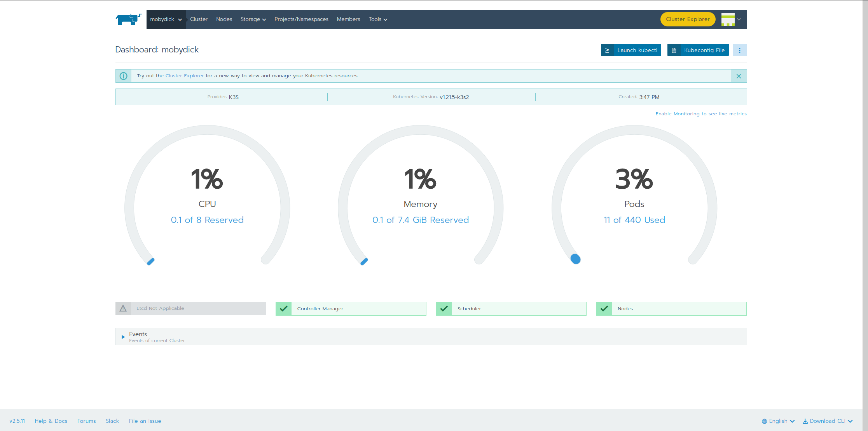
Task: Click the 3% Pods percentage value
Action: click(634, 179)
